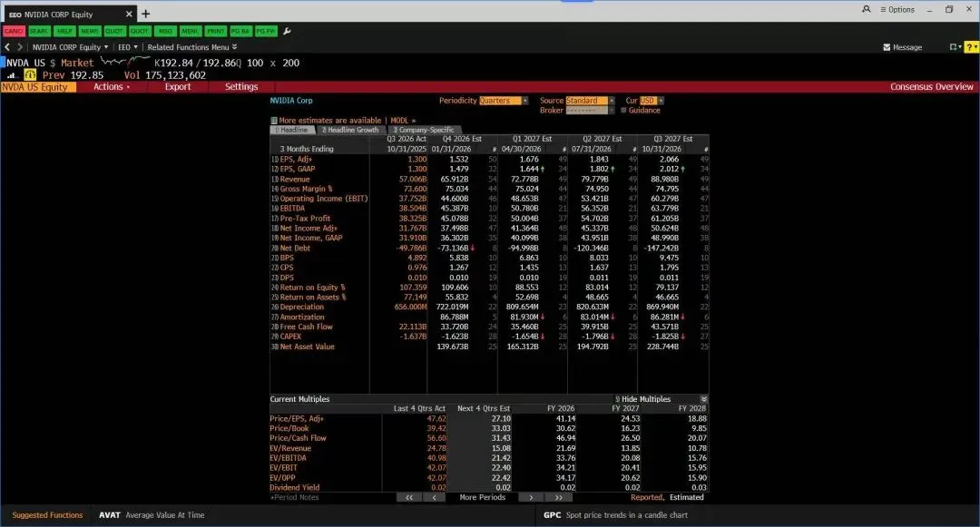Click the Hide Multiples button
The width and height of the screenshot is (980, 527).
pyautogui.click(x=642, y=399)
